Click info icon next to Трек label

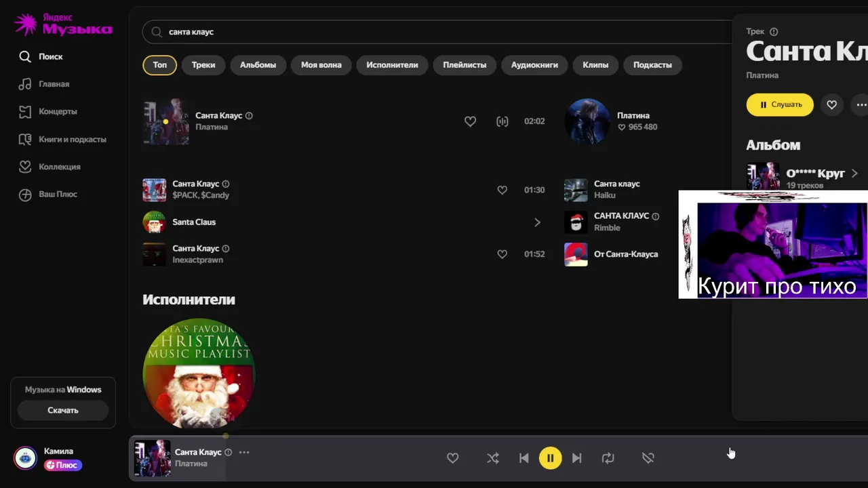(x=774, y=32)
